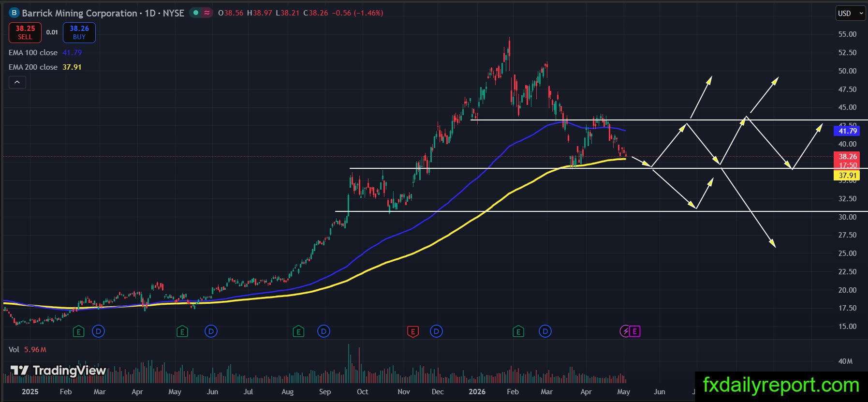The height and width of the screenshot is (402, 868).
Task: Click the 2025 label on the time axis
Action: 30,392
